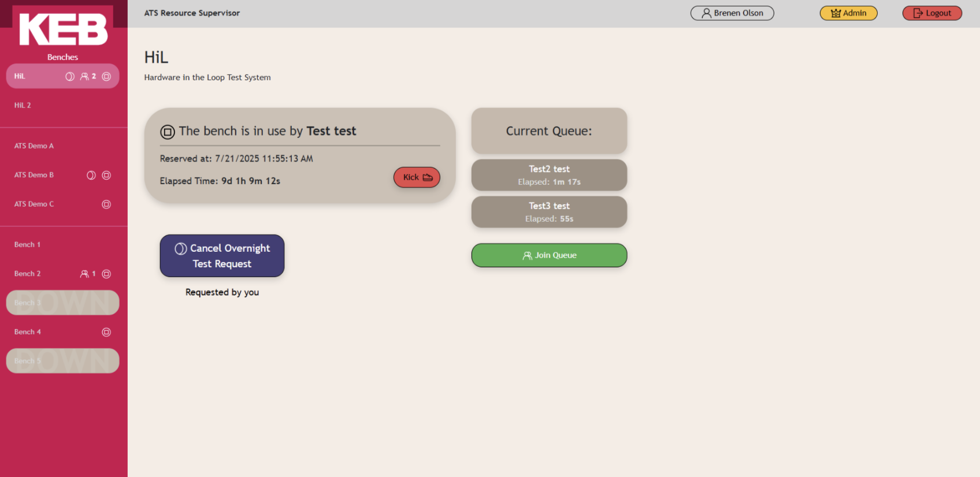
Task: Click the KEB logo
Action: pyautogui.click(x=63, y=28)
